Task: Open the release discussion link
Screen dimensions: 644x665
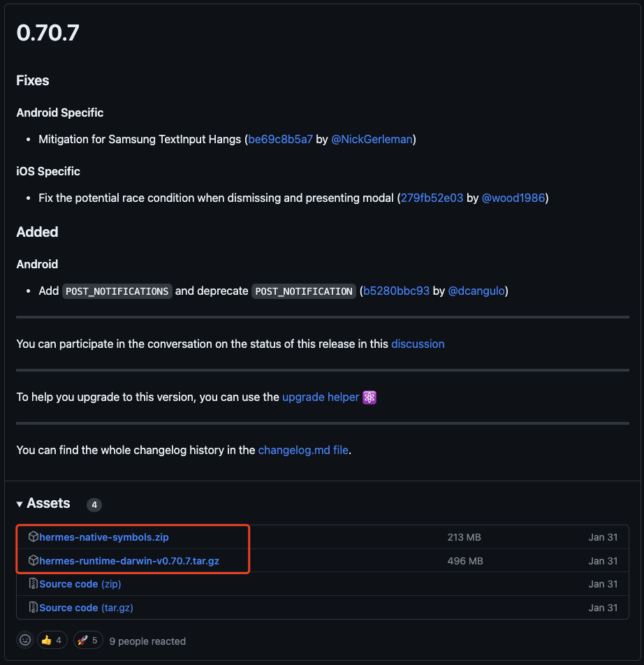Action: coord(418,344)
